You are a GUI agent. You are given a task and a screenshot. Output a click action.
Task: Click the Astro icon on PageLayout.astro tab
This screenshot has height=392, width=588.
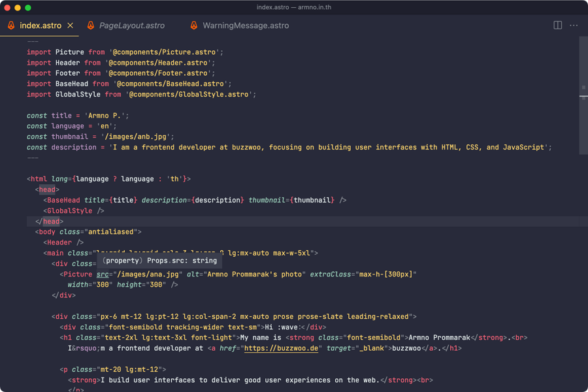pos(91,25)
